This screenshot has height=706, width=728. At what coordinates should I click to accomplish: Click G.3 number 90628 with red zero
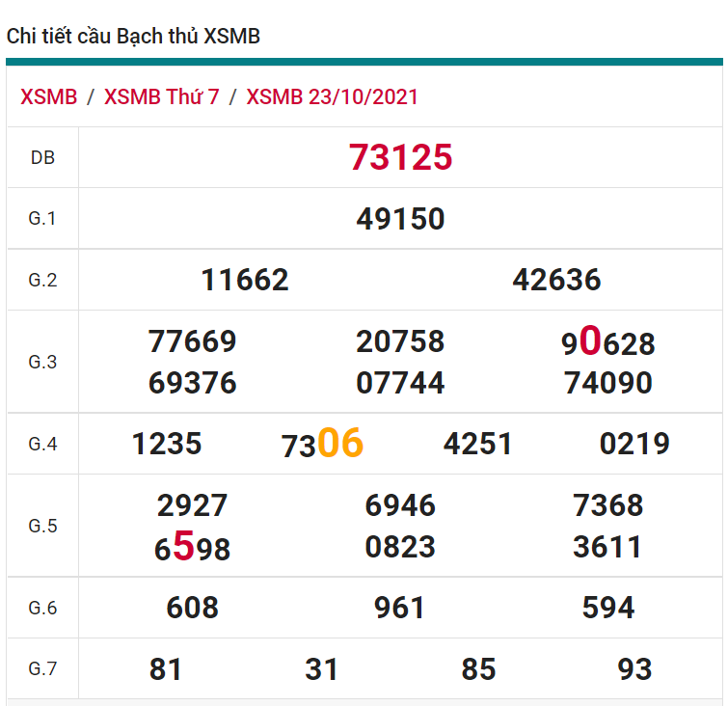coord(607,342)
